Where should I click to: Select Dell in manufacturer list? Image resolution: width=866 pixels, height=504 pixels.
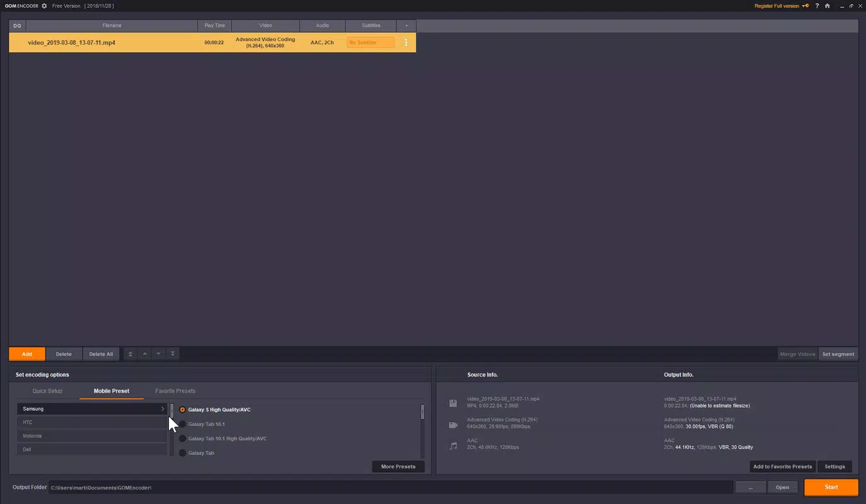pos(92,449)
